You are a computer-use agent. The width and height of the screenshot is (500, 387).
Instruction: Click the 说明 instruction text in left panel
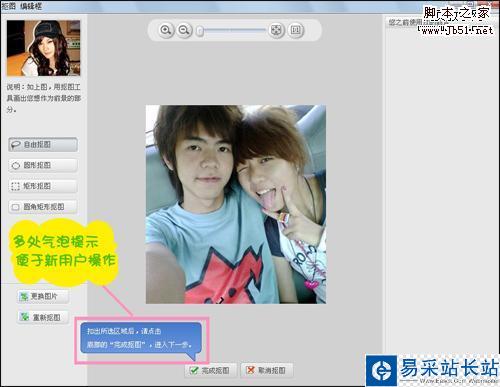click(44, 98)
